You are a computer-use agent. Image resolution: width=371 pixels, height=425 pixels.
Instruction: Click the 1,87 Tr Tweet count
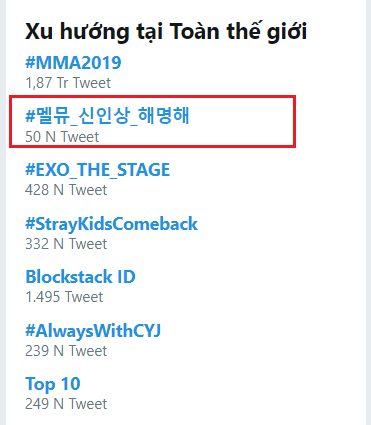click(68, 83)
